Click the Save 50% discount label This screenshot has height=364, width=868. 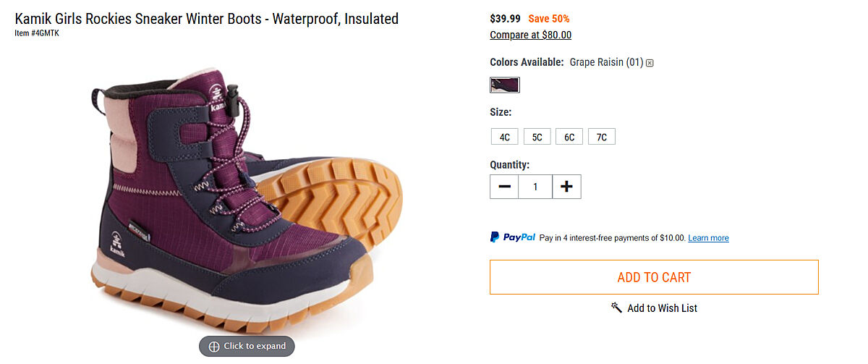click(x=549, y=19)
